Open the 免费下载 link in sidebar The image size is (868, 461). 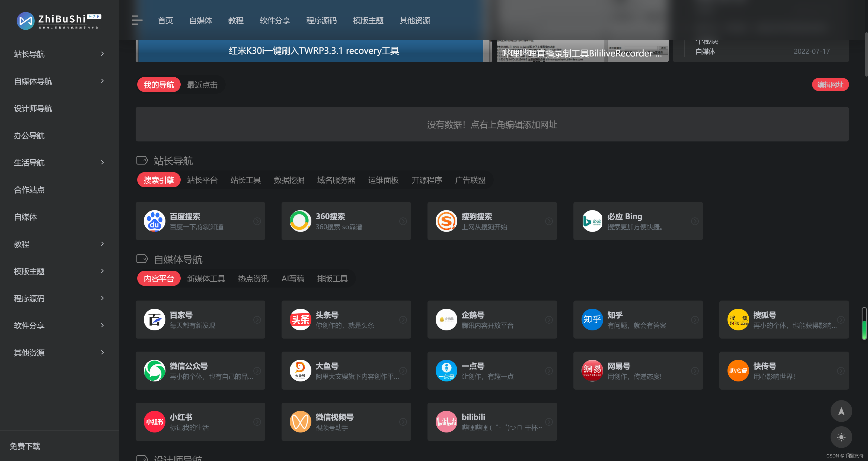[25, 446]
